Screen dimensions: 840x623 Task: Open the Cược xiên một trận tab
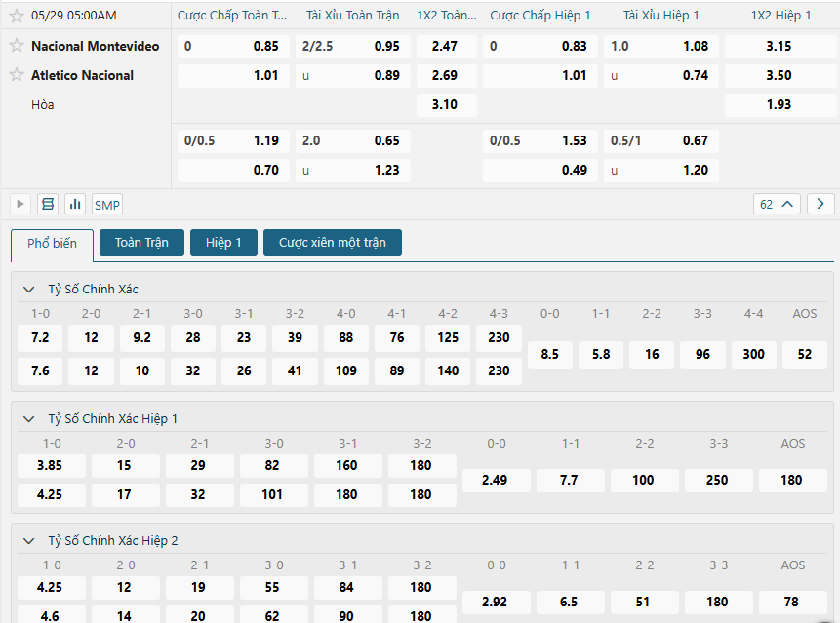(332, 243)
